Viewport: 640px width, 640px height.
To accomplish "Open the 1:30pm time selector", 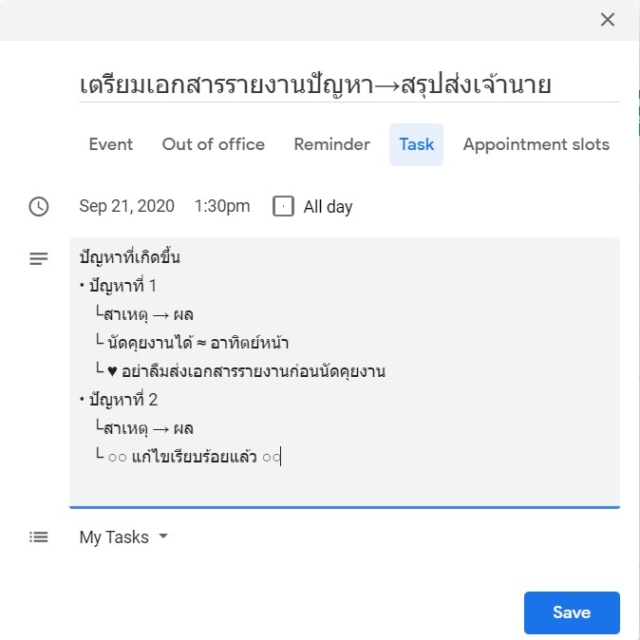I will pyautogui.click(x=222, y=206).
